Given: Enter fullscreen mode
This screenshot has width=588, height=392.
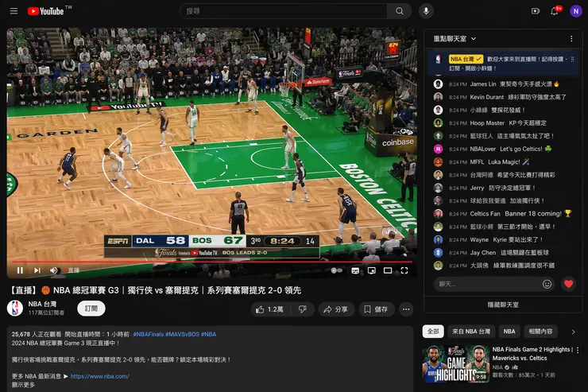Looking at the screenshot, I should tap(404, 270).
